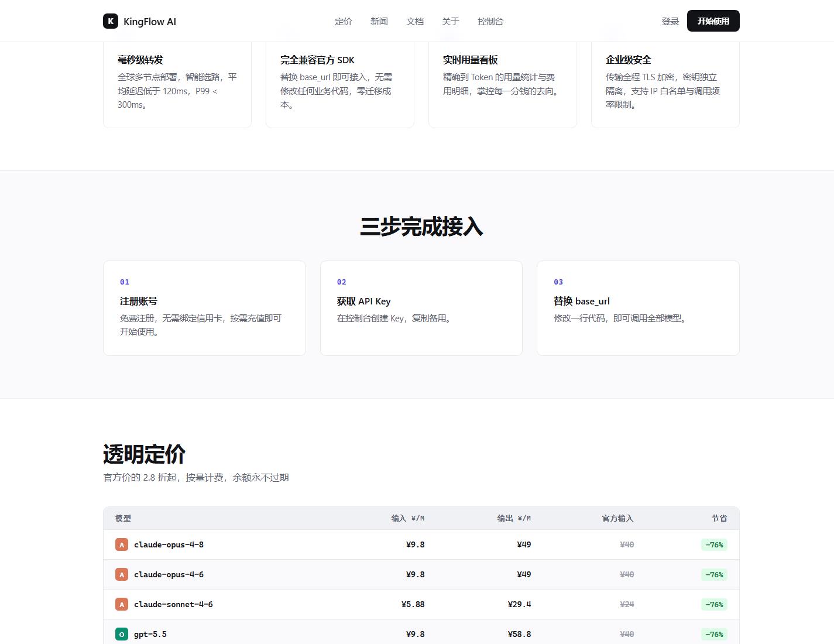Select the 企业级安全 card heading
Image resolution: width=834 pixels, height=644 pixels.
629,60
